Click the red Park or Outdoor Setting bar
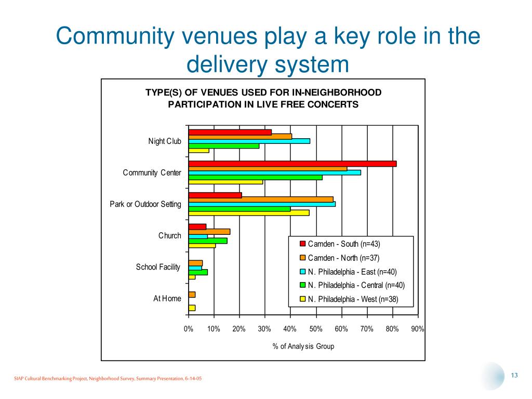 [215, 195]
